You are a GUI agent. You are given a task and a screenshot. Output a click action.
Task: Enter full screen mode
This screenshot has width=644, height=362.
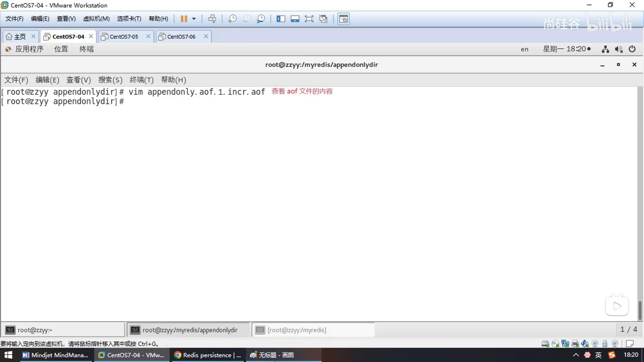point(309,19)
